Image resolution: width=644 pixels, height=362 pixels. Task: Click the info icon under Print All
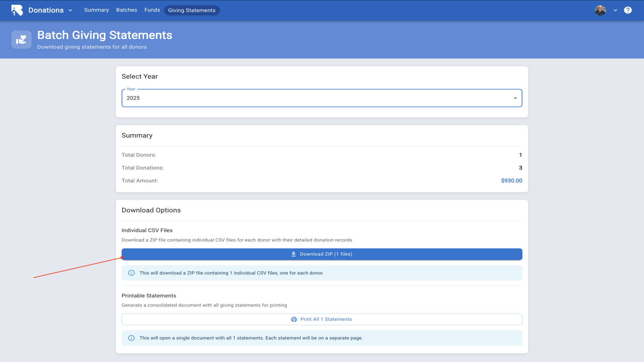[x=131, y=338]
